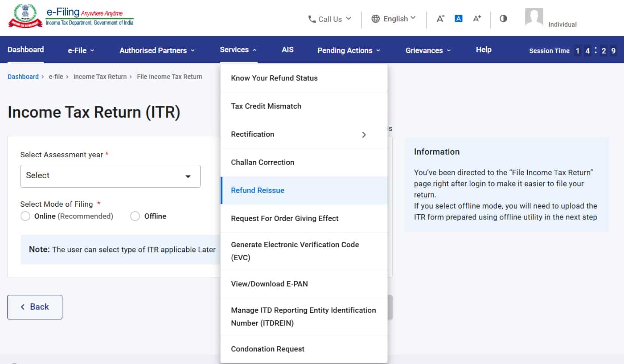Screen dimensions: 624x364
Task: Select Refund Reissue from Services menu
Action: point(258,190)
